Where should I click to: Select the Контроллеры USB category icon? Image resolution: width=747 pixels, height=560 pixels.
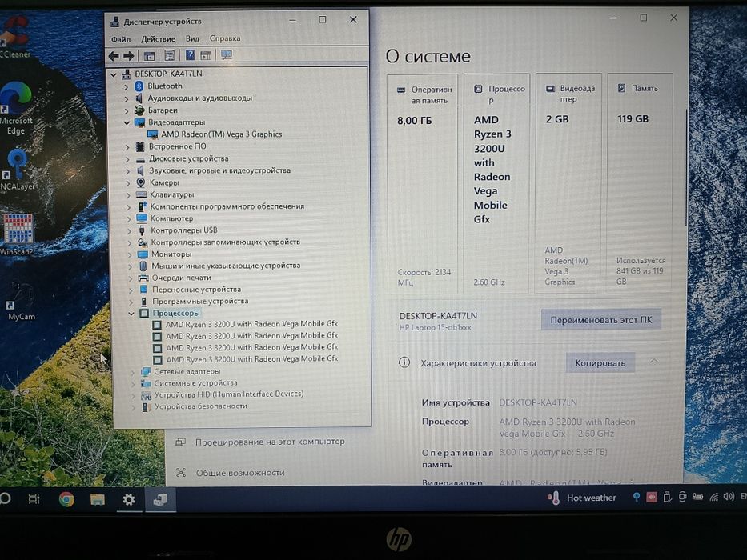point(142,230)
